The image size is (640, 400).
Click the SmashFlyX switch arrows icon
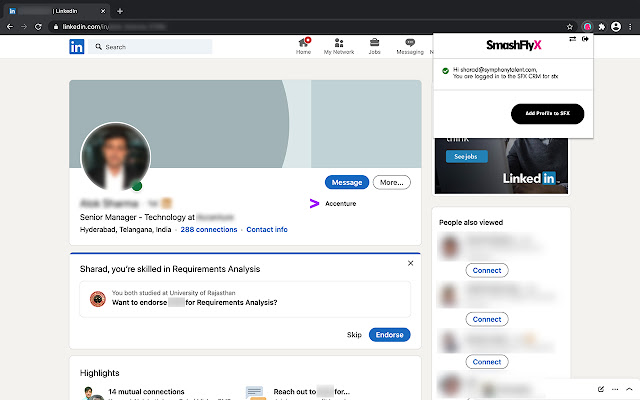point(573,39)
